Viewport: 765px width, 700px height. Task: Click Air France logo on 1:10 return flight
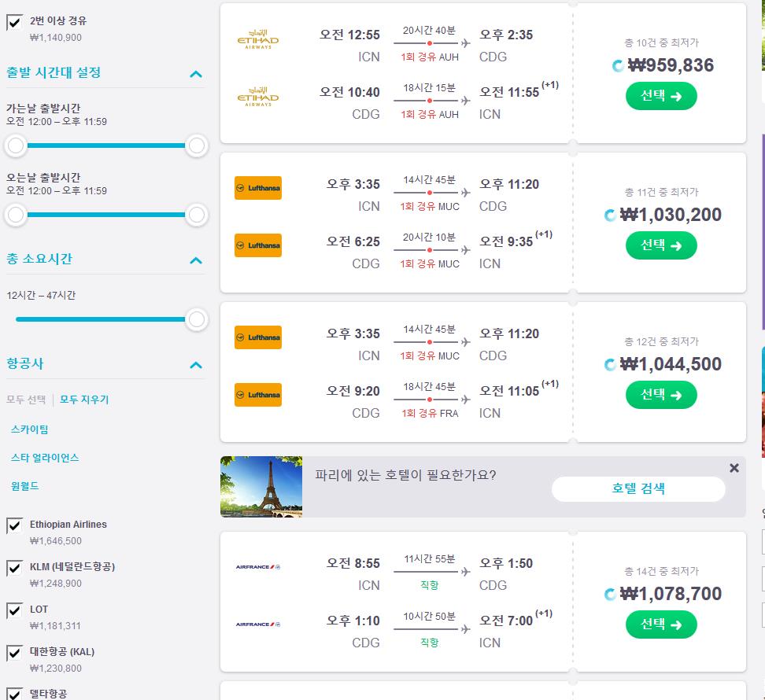click(258, 624)
